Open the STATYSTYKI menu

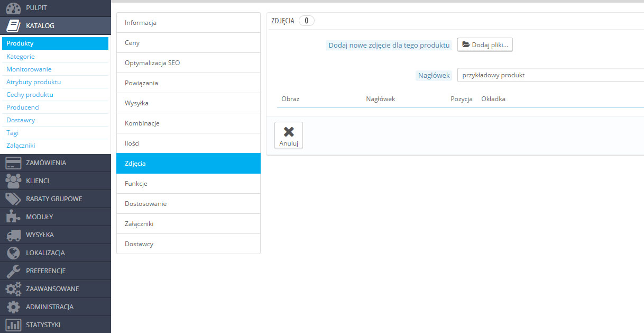(56, 325)
